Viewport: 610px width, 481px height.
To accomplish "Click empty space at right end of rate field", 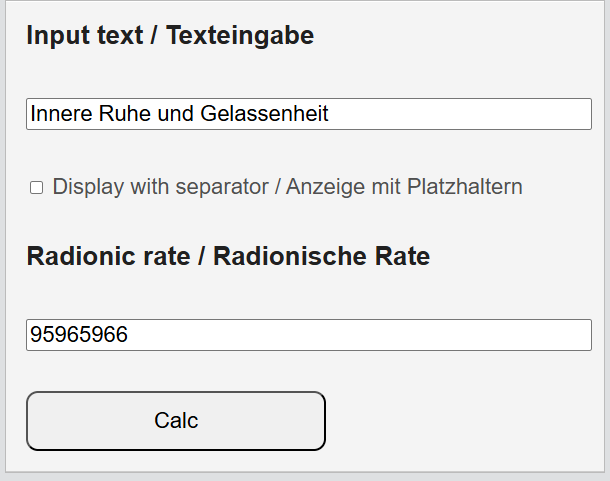I will (x=540, y=335).
